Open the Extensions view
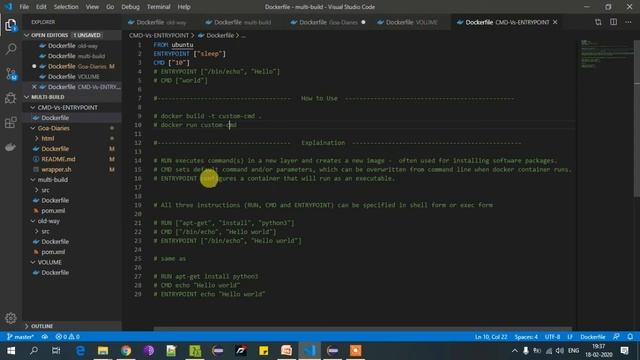This screenshot has width=640, height=360. click(x=11, y=122)
